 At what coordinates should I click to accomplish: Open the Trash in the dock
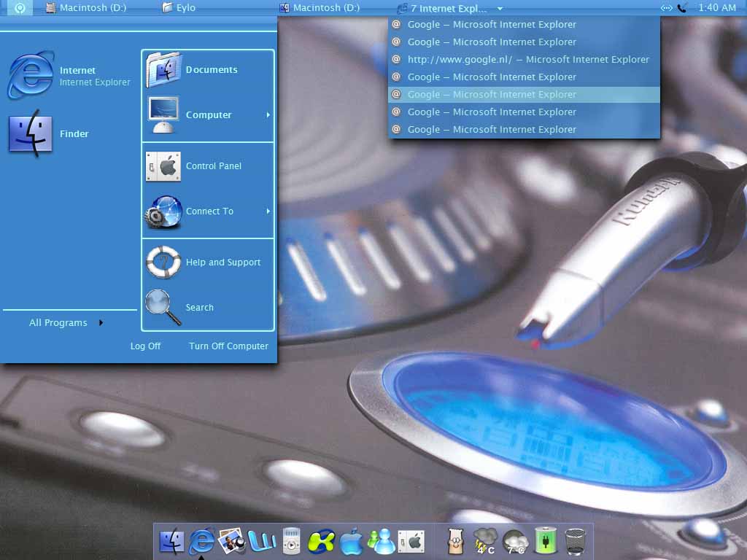pyautogui.click(x=576, y=542)
